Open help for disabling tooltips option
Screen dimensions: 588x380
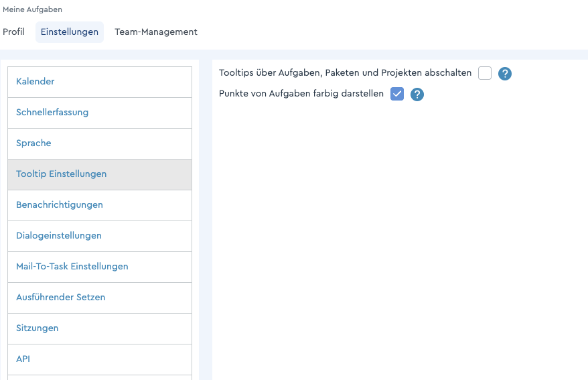point(505,73)
